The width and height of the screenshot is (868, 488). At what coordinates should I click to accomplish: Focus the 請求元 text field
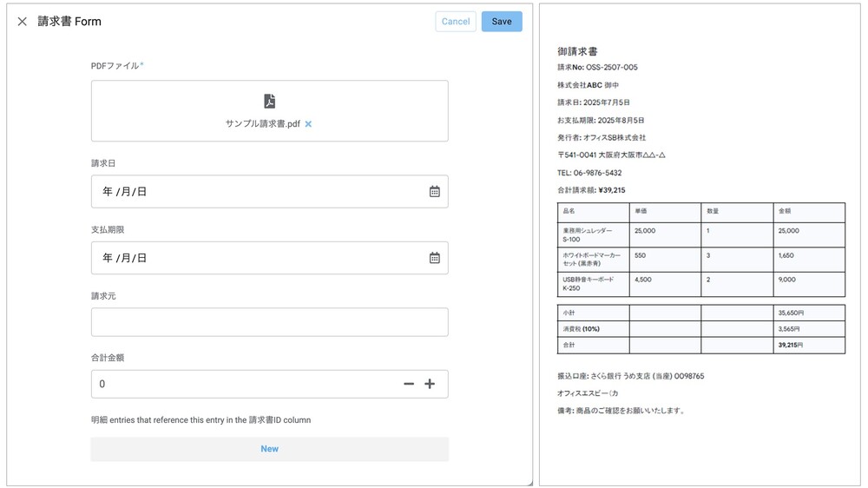[269, 322]
